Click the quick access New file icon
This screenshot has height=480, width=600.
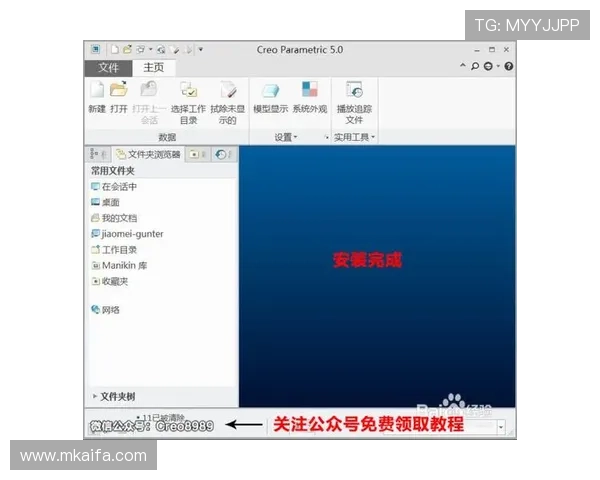pyautogui.click(x=114, y=49)
